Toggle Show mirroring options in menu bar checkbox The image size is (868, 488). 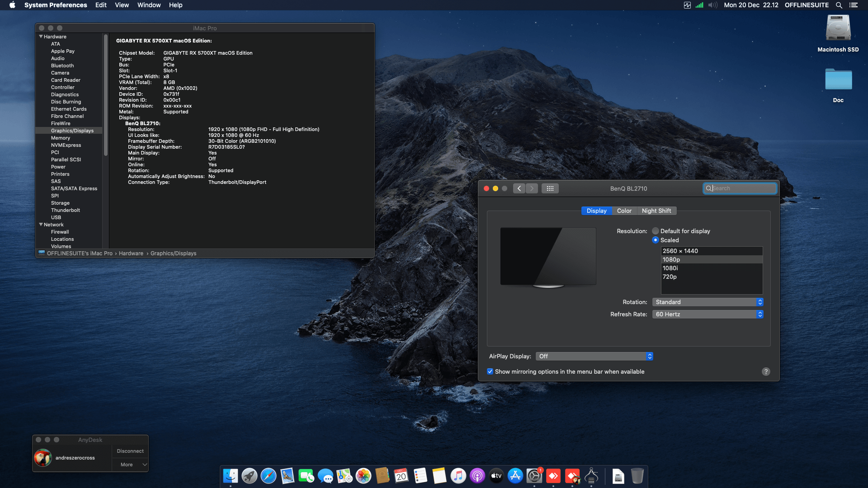490,371
